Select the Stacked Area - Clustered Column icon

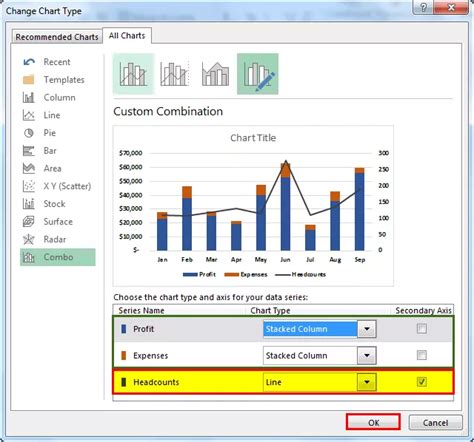[215, 74]
